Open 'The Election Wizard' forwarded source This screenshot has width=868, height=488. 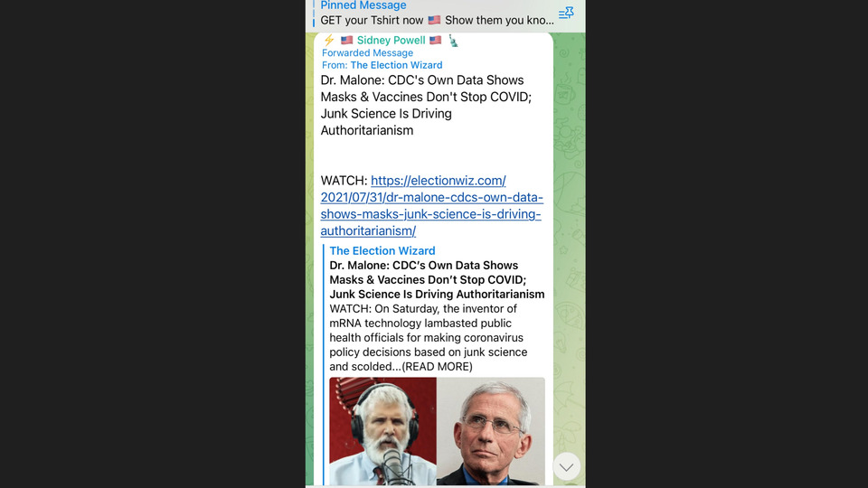[x=396, y=65]
